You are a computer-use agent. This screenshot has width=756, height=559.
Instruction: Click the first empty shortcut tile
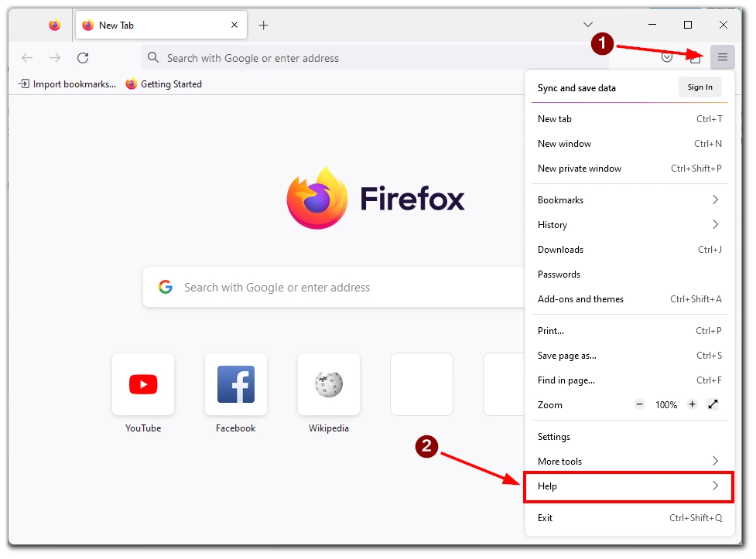[422, 384]
